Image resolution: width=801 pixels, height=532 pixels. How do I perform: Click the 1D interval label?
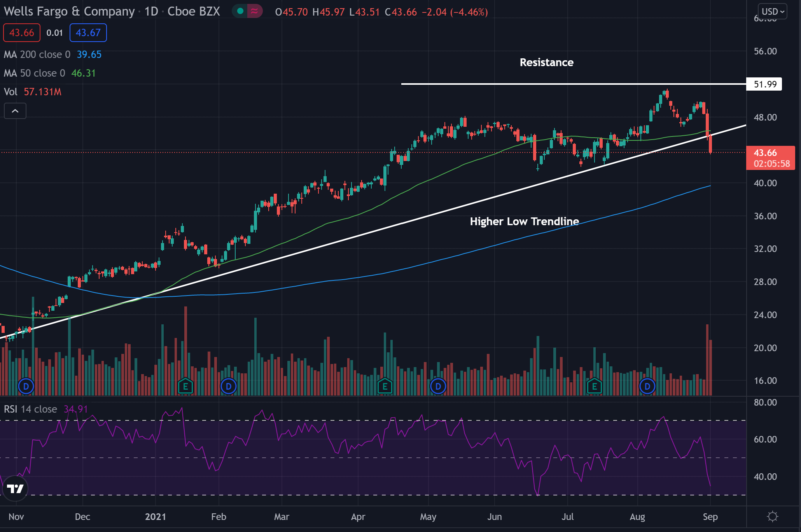[x=151, y=12]
